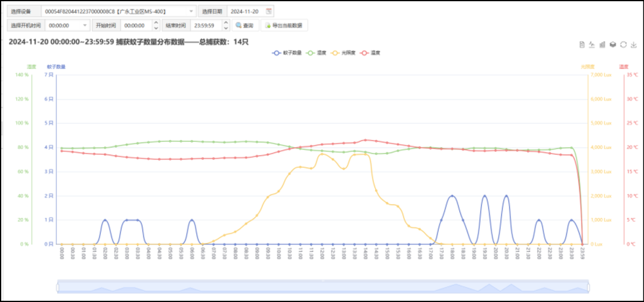Toggle the 蚊子数量 legend series
The width and height of the screenshot is (644, 302).
(287, 53)
